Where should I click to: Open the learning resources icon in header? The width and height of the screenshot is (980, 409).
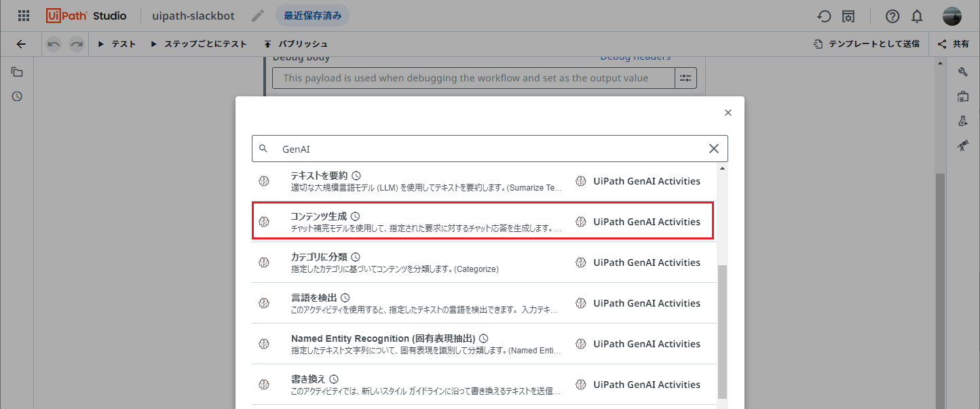click(848, 16)
